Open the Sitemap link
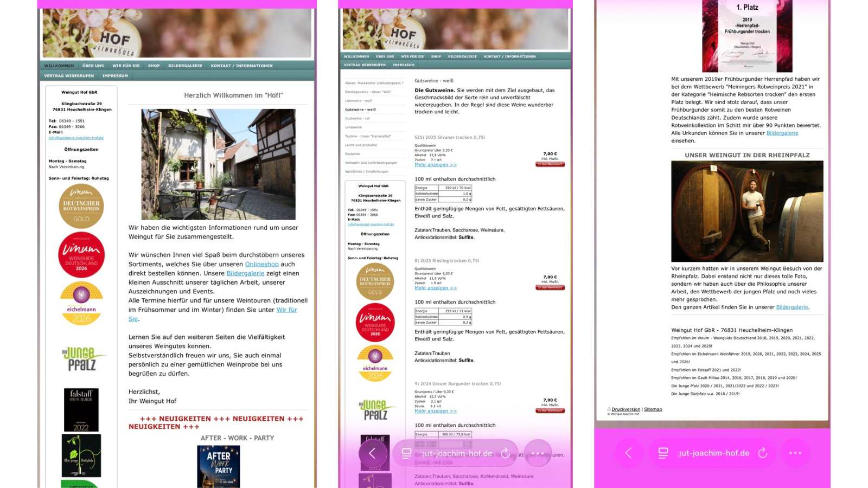Viewport: 868px width, 488px height. point(653,409)
